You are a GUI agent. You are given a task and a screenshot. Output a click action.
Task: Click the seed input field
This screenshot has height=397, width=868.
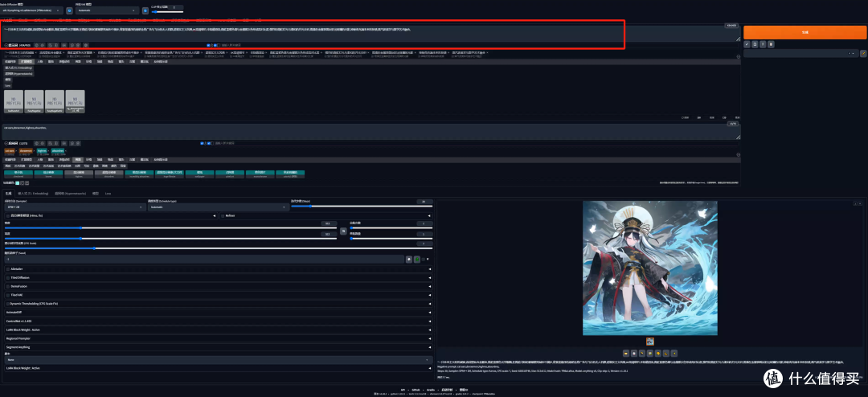click(203, 259)
